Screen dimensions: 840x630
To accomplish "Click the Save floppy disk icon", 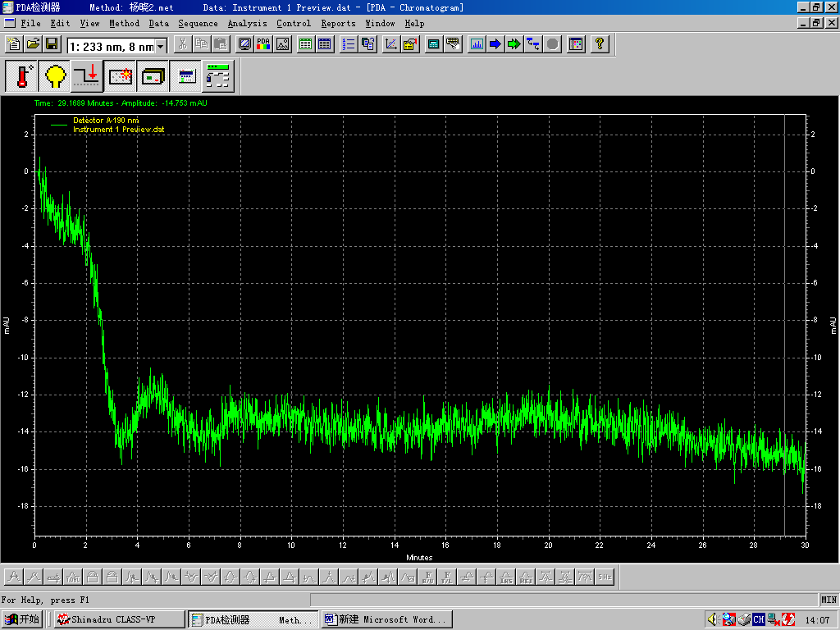I will (x=52, y=44).
